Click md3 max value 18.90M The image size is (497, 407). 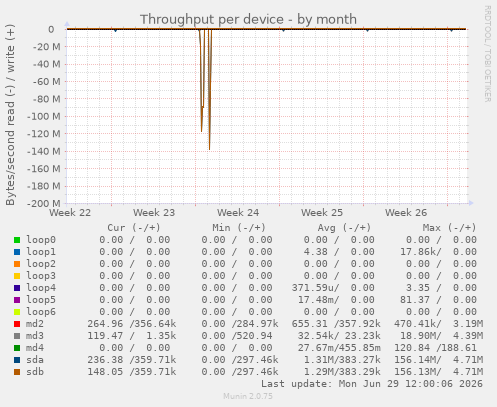click(421, 336)
